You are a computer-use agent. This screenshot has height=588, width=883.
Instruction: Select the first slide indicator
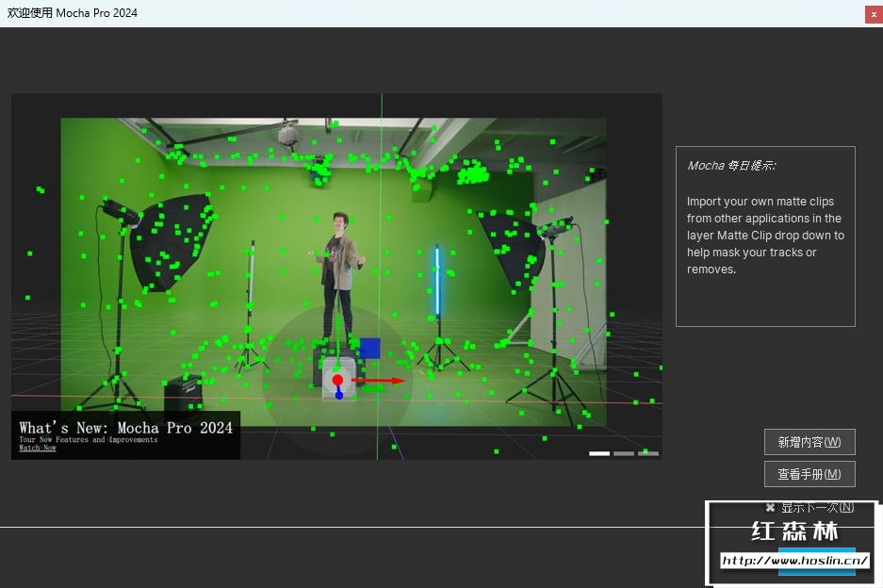point(599,453)
